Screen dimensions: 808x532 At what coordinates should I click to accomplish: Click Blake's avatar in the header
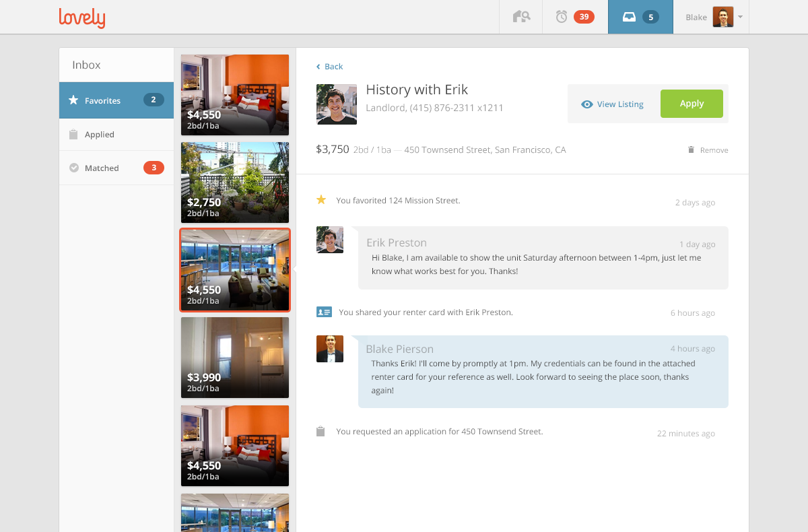tap(723, 17)
